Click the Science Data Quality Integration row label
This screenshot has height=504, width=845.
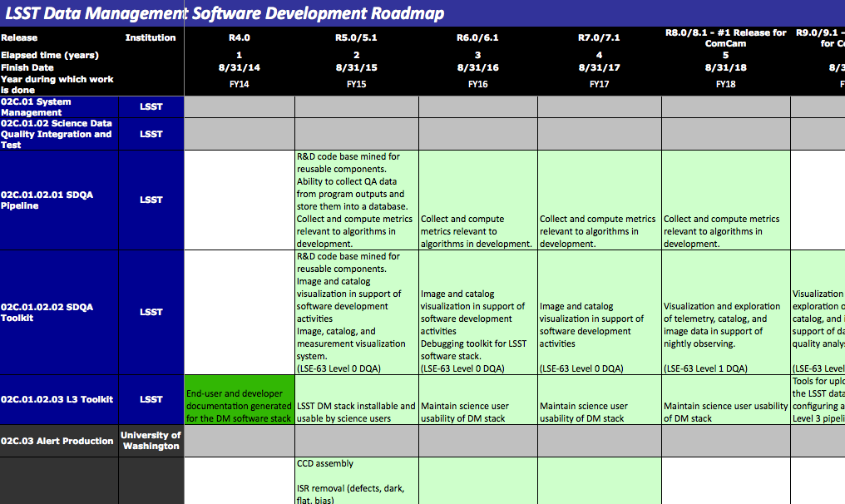tap(59, 134)
